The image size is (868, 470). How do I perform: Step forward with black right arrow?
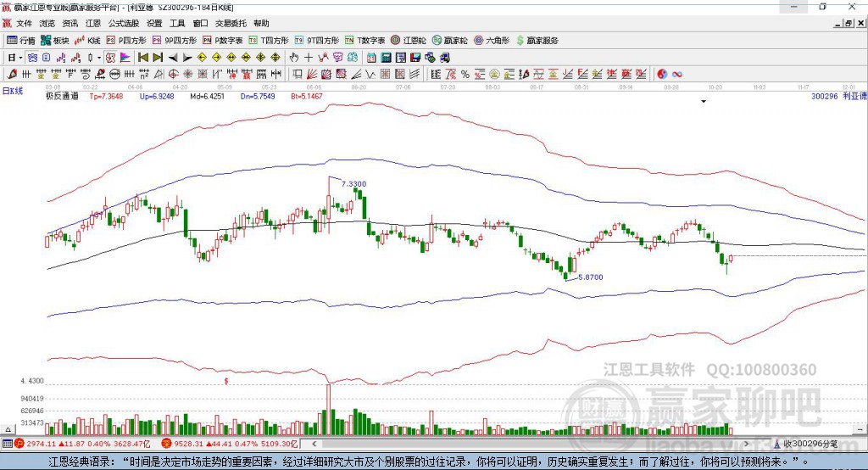[187, 58]
